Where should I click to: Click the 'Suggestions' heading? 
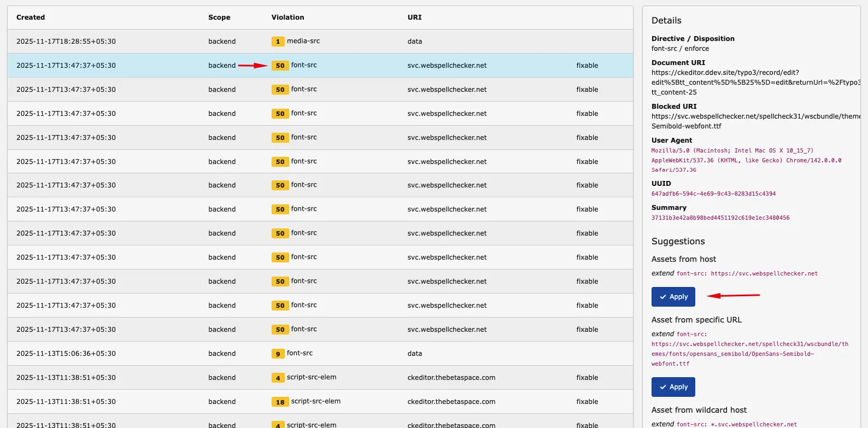point(678,242)
